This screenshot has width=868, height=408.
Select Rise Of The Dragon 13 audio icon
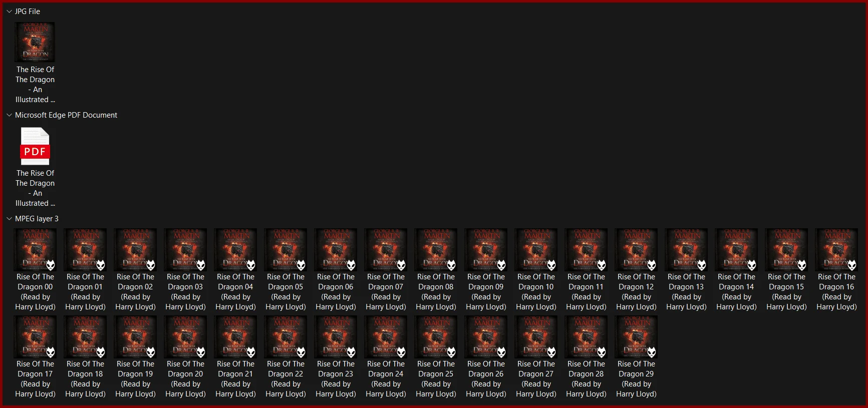[x=686, y=250]
